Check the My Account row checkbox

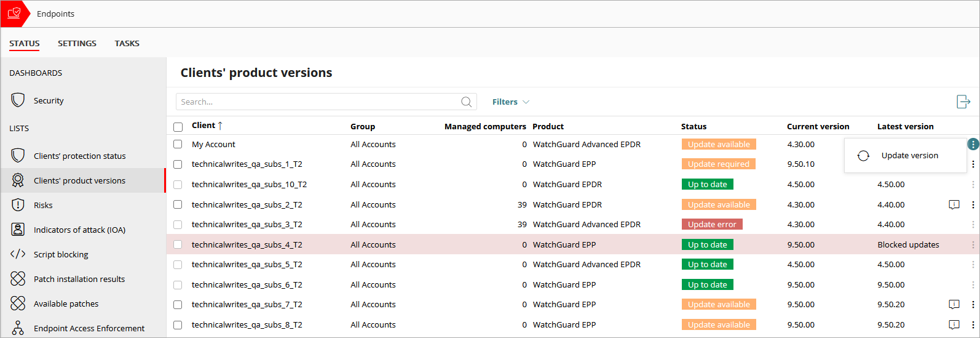(178, 144)
